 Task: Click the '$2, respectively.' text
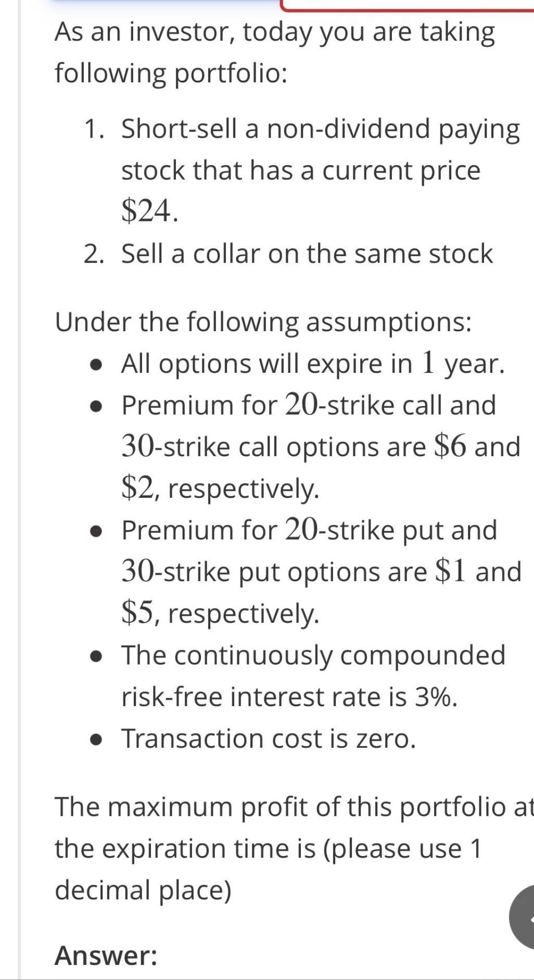220,489
